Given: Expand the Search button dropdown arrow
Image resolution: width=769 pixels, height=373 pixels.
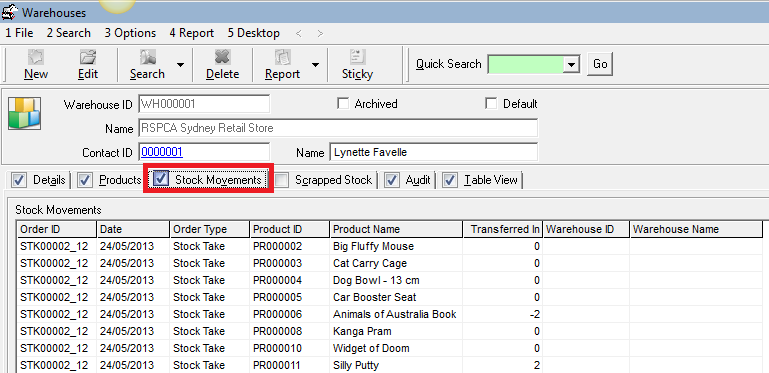Looking at the screenshot, I should click(x=180, y=65).
